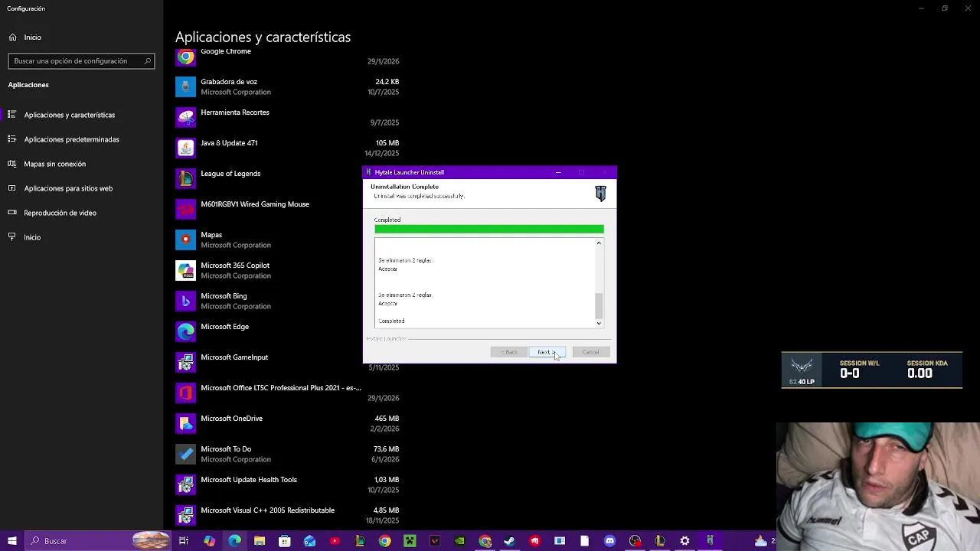Open Microsoft Edge from the taskbar
The height and width of the screenshot is (551, 980).
(234, 541)
